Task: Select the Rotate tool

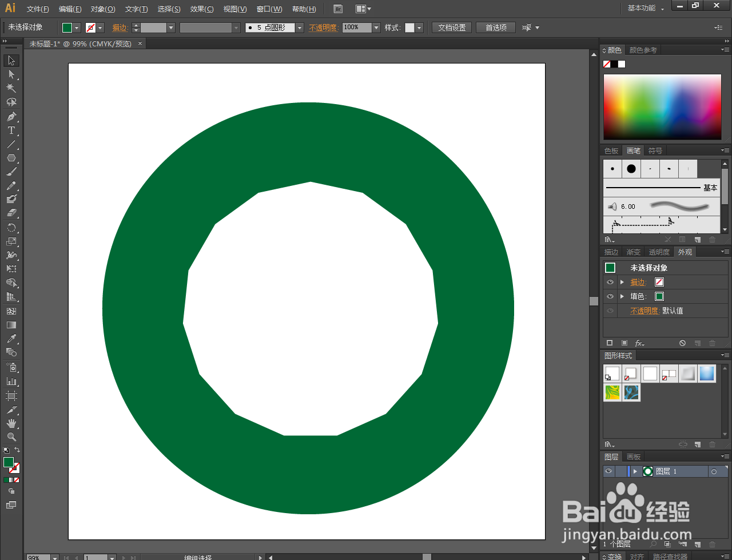Action: [11, 228]
